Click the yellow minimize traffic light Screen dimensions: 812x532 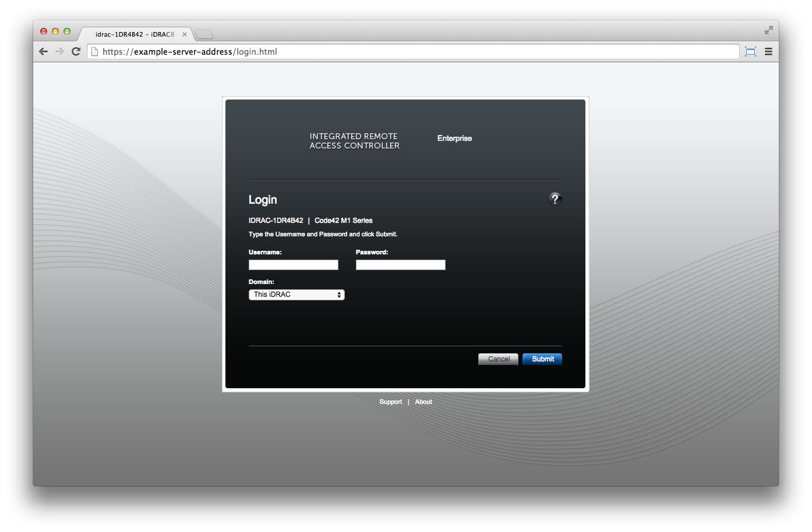pyautogui.click(x=55, y=31)
